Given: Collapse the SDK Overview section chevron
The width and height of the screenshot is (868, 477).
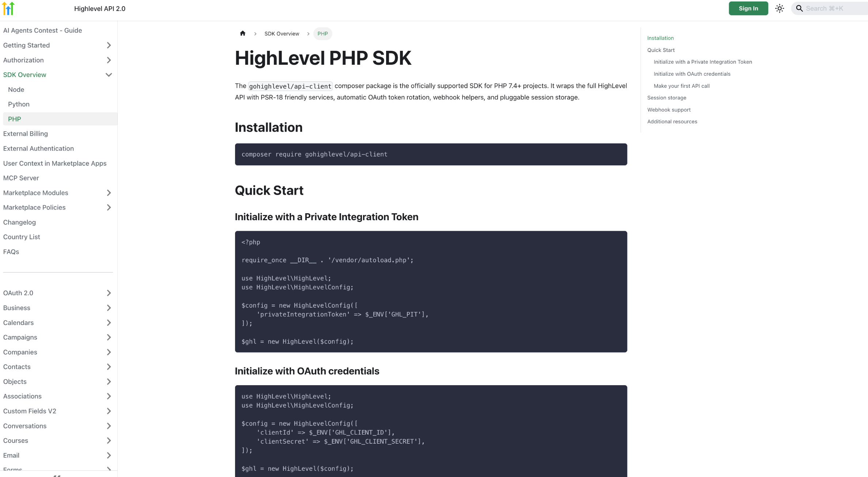Looking at the screenshot, I should click(x=109, y=75).
